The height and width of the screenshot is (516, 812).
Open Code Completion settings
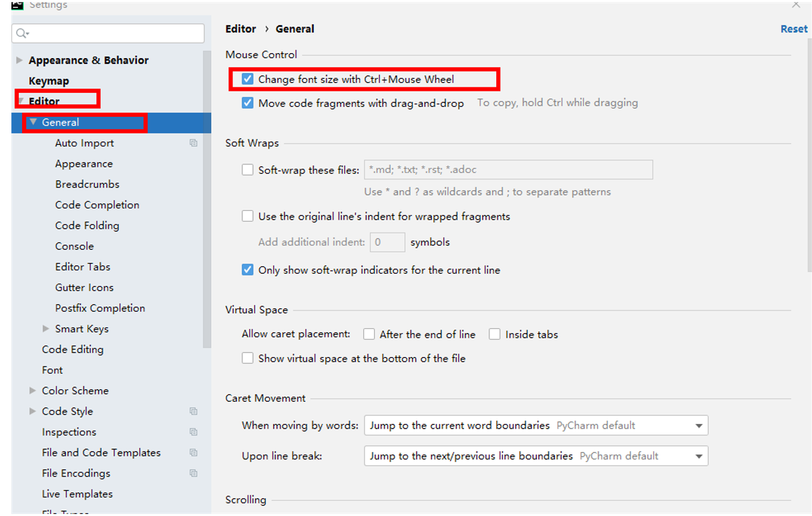97,205
